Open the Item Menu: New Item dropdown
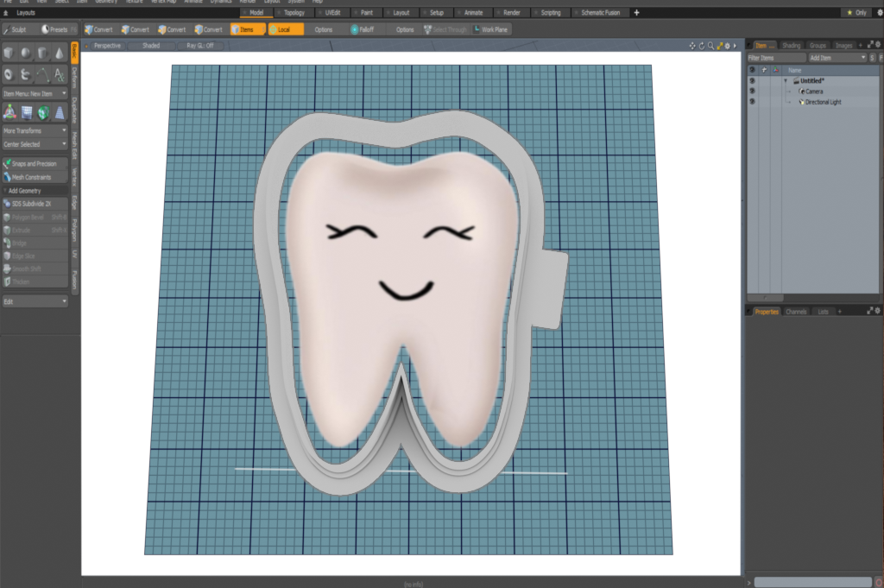This screenshot has width=884, height=588. 35,93
